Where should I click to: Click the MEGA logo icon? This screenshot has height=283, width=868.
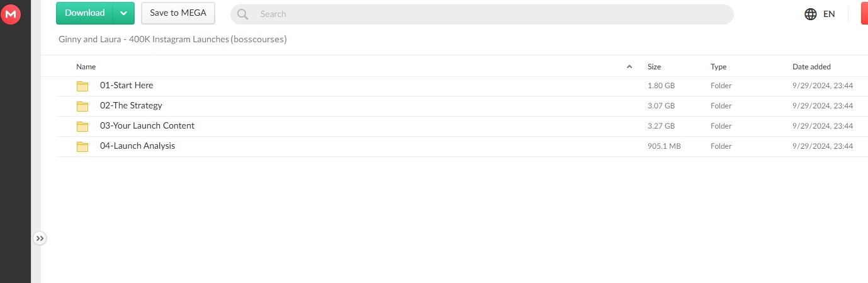coord(11,14)
